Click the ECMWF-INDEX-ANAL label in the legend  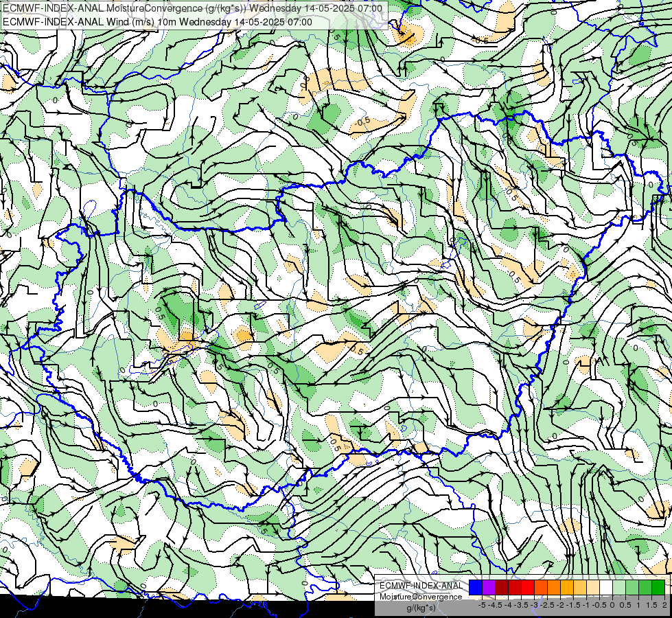[x=421, y=586]
